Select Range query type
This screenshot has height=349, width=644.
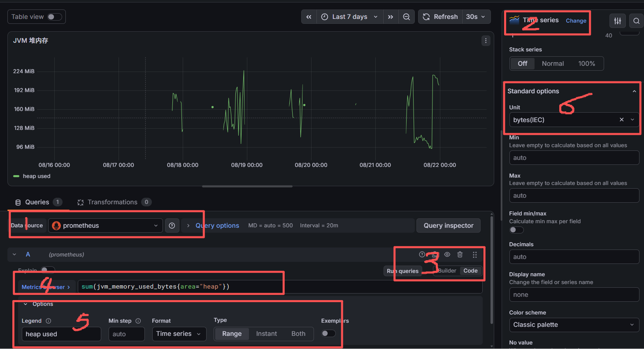[x=232, y=334]
